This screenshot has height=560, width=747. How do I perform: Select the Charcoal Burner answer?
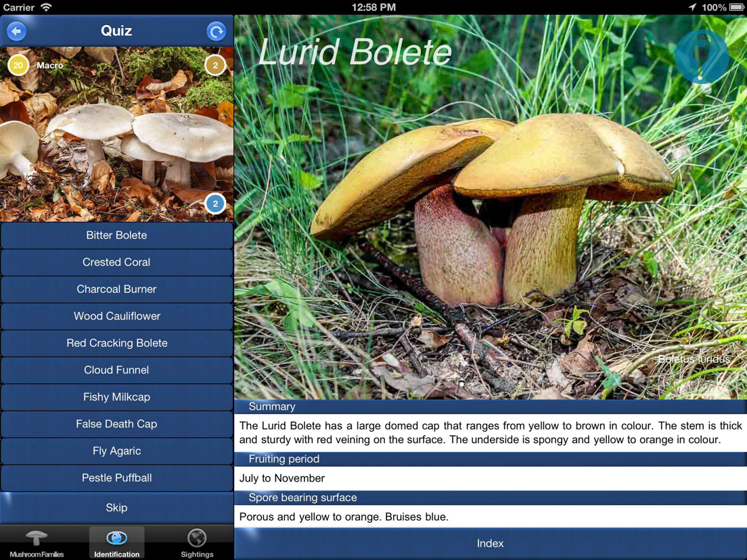116,289
